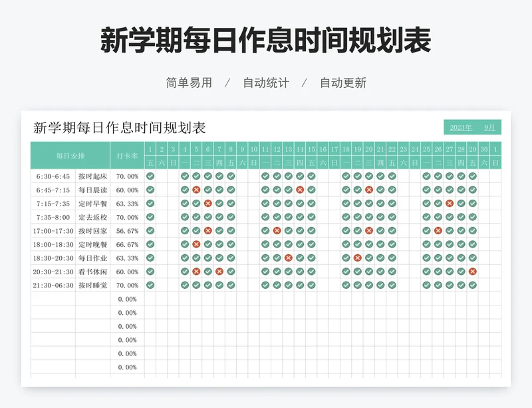Select the 打卡率 header cell

(127, 156)
